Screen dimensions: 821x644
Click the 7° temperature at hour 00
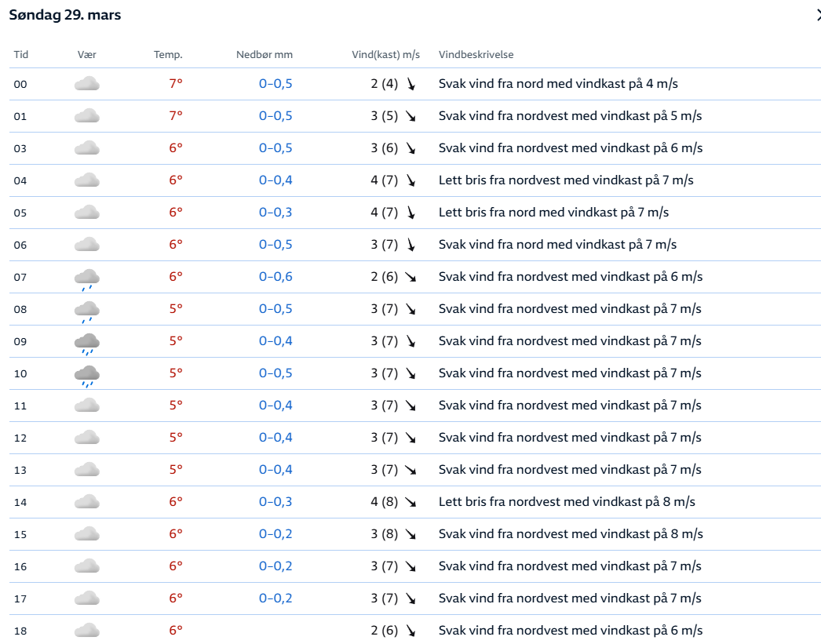176,84
